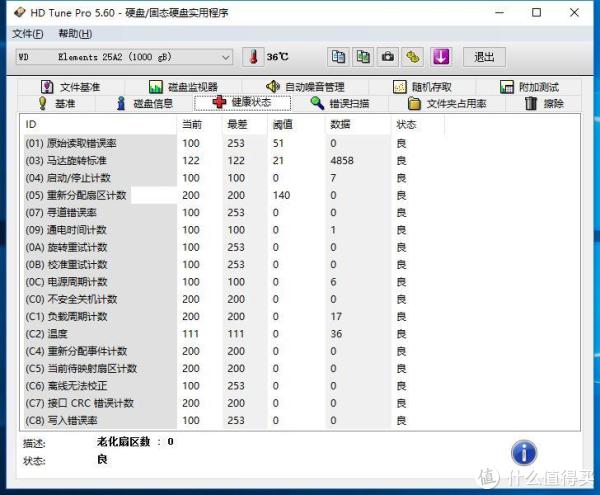Switch to the 随机存取 tab

click(422, 87)
